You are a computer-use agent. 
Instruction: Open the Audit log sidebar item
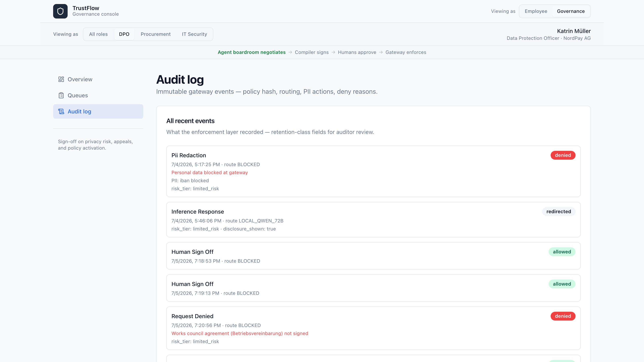(x=98, y=111)
